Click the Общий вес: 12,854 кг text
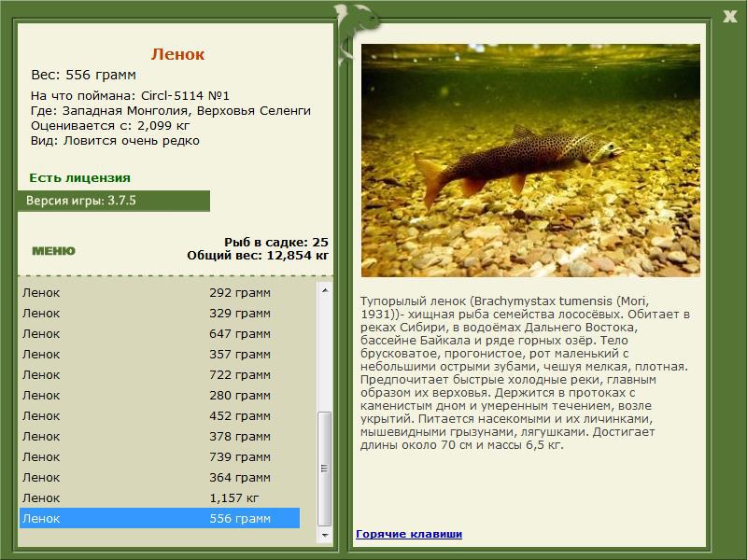Image resolution: width=747 pixels, height=560 pixels. pos(258,255)
